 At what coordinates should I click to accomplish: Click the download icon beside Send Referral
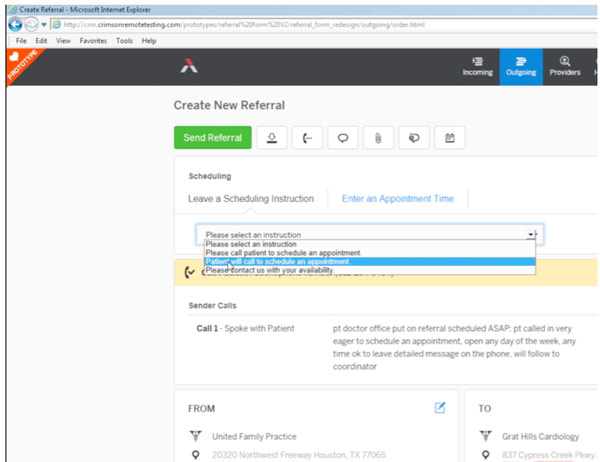270,139
